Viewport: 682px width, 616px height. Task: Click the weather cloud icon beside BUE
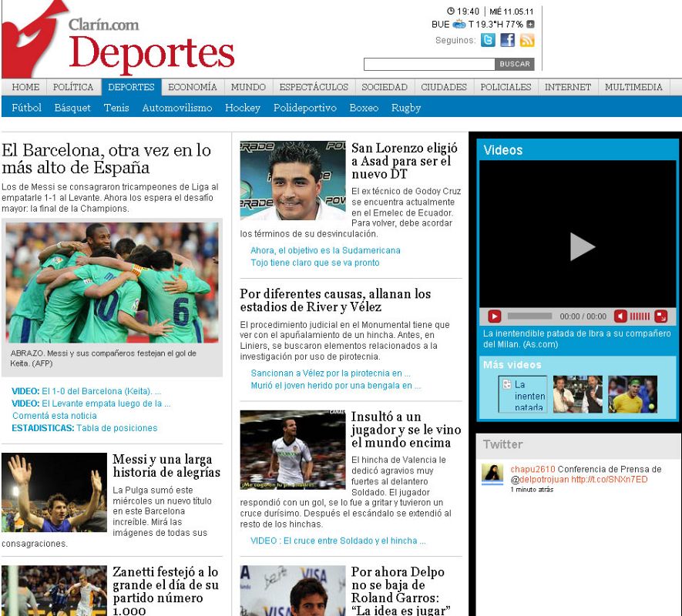[x=459, y=24]
